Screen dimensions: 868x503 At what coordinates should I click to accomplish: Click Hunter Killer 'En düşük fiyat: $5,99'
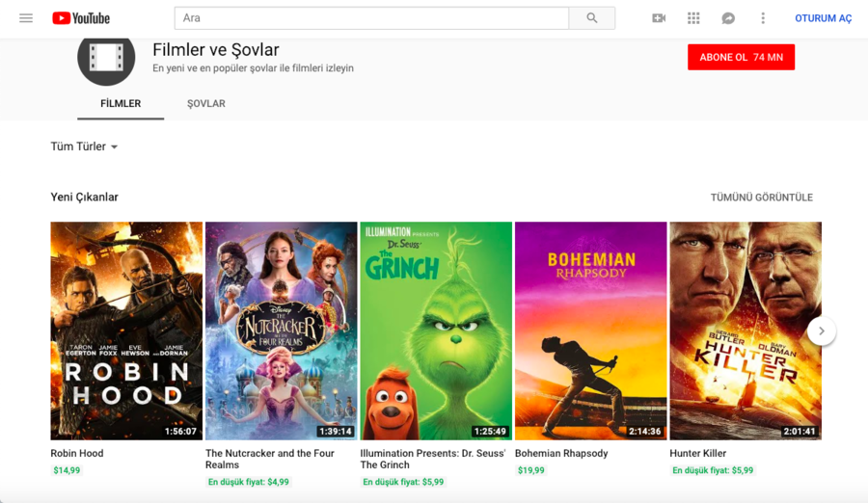coord(713,470)
